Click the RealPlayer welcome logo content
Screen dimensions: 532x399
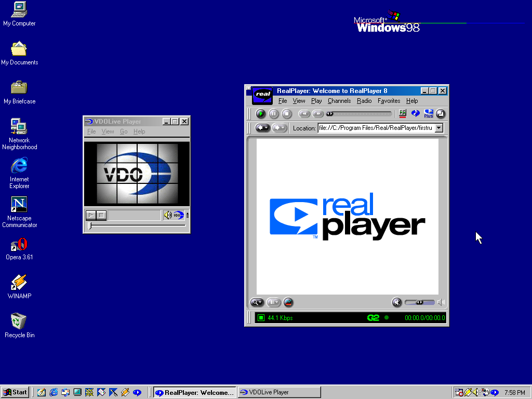point(348,217)
